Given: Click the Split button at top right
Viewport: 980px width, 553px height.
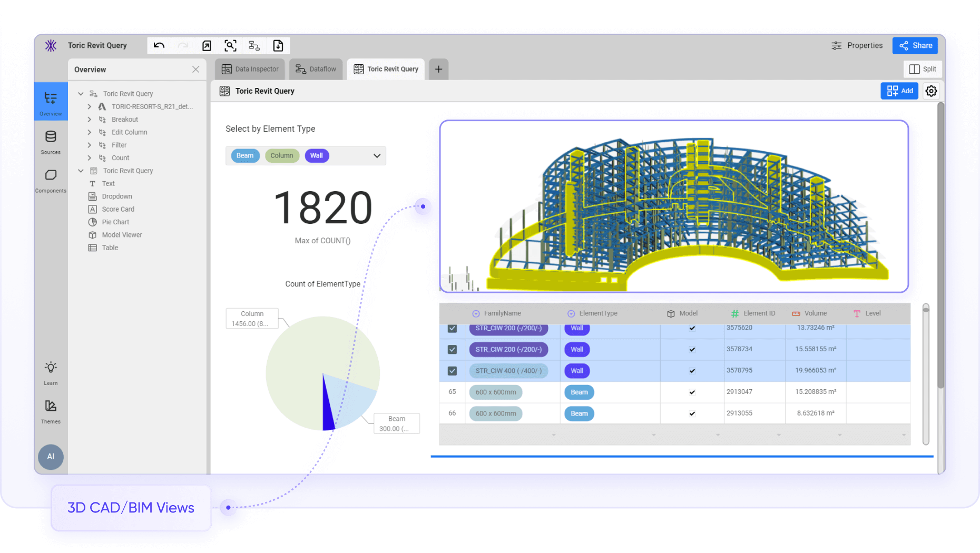Looking at the screenshot, I should coord(923,69).
